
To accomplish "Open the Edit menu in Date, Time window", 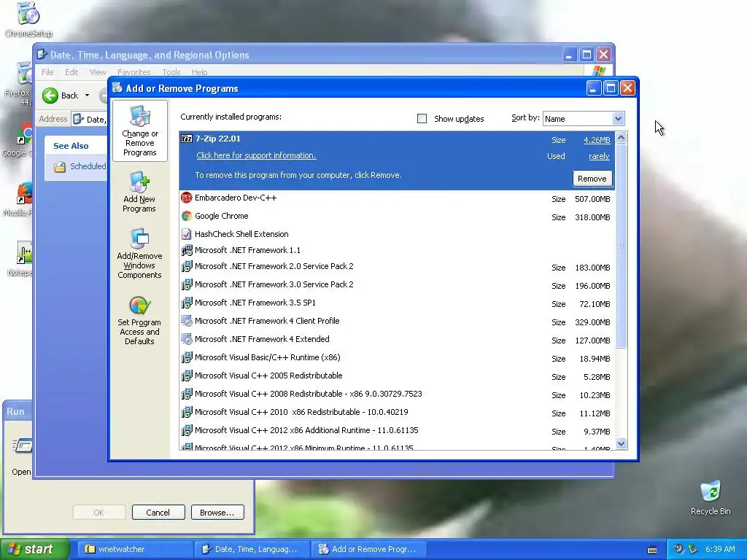I will [x=71, y=72].
